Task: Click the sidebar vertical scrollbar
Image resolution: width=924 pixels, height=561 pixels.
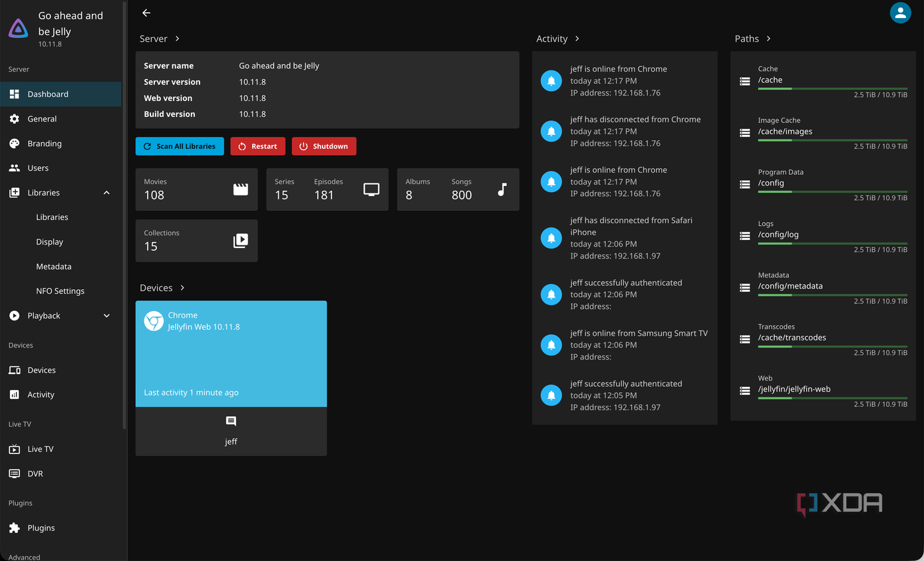Action: 124,215
